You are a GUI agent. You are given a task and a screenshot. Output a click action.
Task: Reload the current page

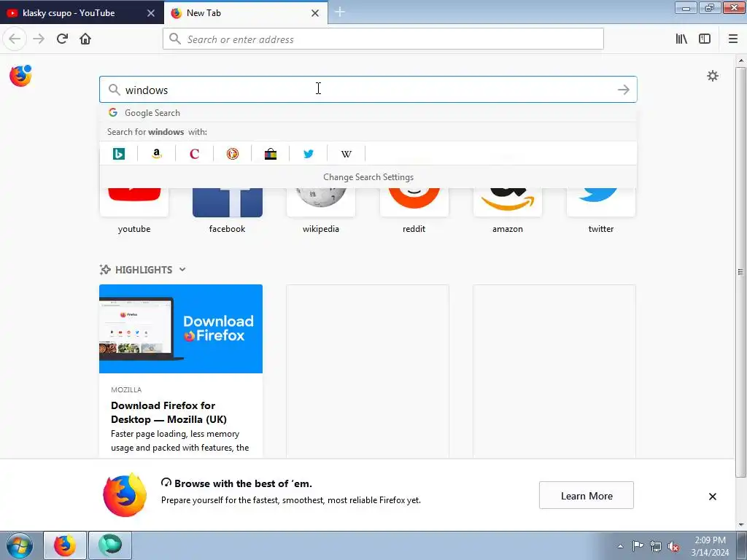(62, 39)
